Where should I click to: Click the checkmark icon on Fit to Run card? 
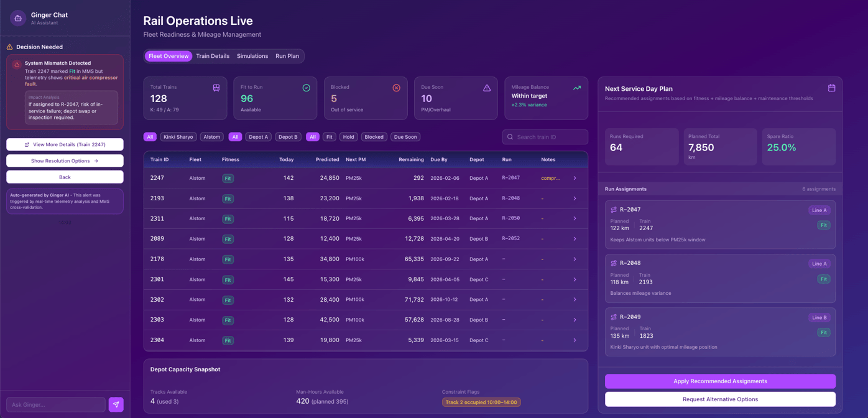(x=306, y=88)
